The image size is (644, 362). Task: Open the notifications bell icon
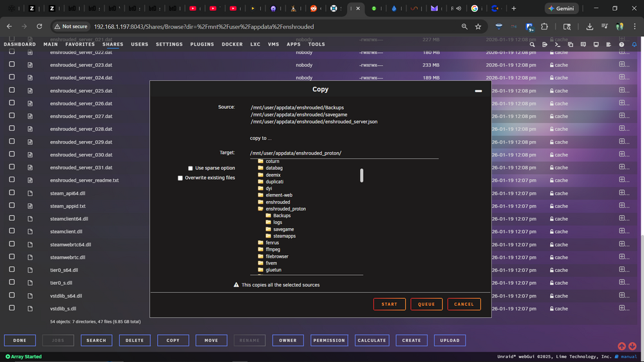click(634, 44)
